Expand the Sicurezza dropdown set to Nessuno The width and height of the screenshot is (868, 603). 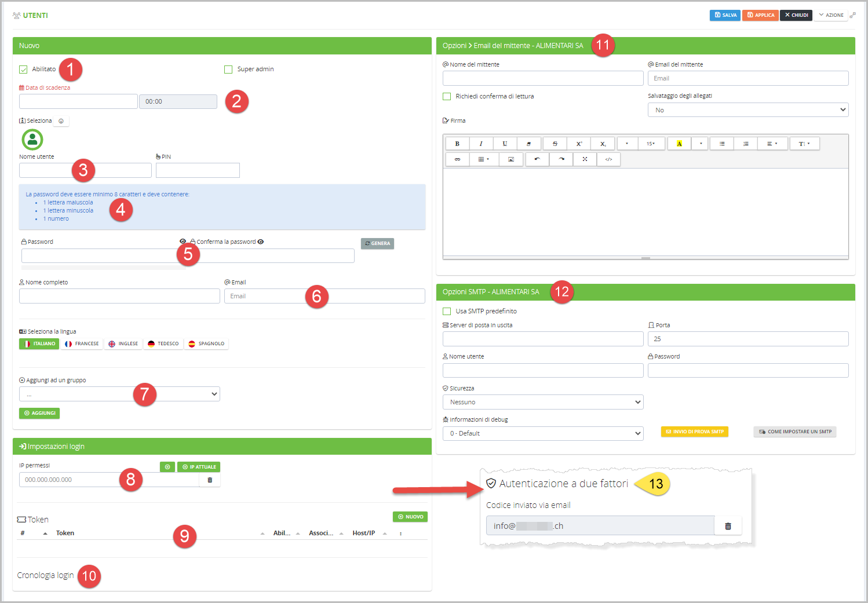[543, 402]
